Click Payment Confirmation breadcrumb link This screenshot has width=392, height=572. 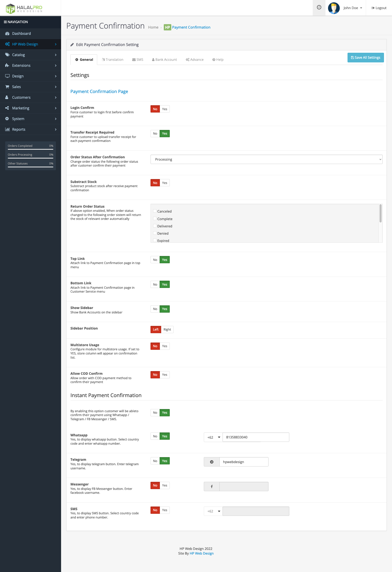pyautogui.click(x=191, y=27)
